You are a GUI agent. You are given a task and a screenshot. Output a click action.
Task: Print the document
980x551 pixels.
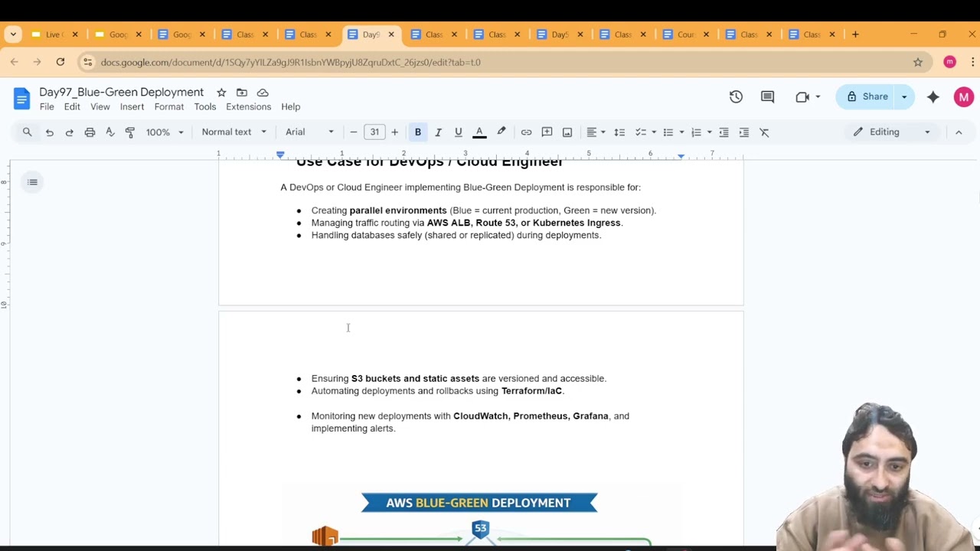[90, 132]
